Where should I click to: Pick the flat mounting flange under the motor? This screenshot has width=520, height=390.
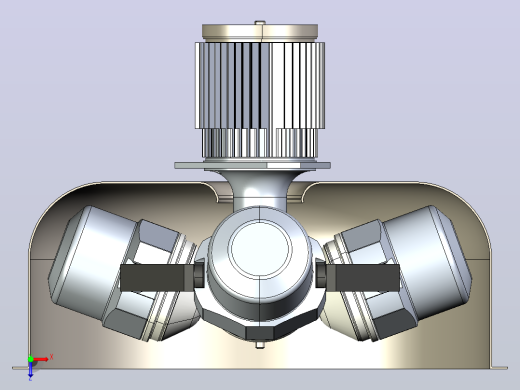click(x=253, y=165)
